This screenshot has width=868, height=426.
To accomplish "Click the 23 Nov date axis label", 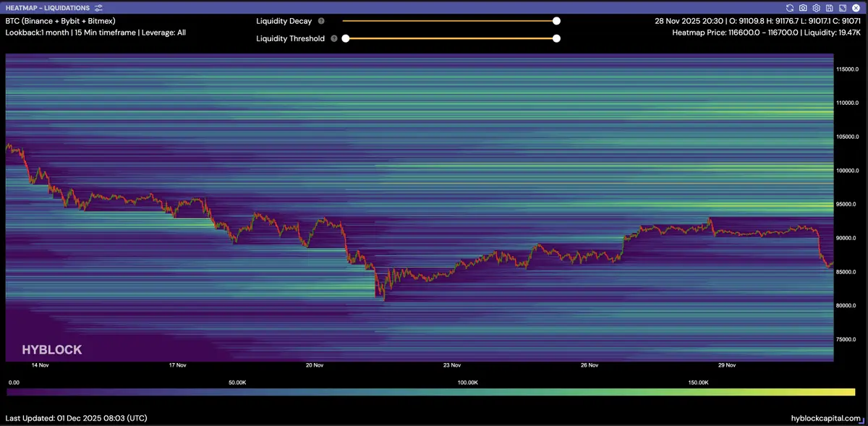I will [452, 366].
